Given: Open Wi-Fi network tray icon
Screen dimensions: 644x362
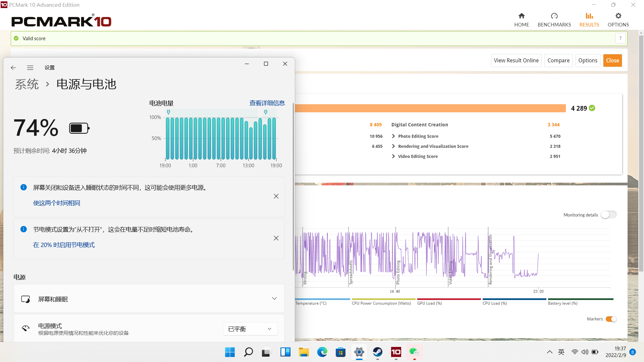Looking at the screenshot, I should (x=575, y=352).
